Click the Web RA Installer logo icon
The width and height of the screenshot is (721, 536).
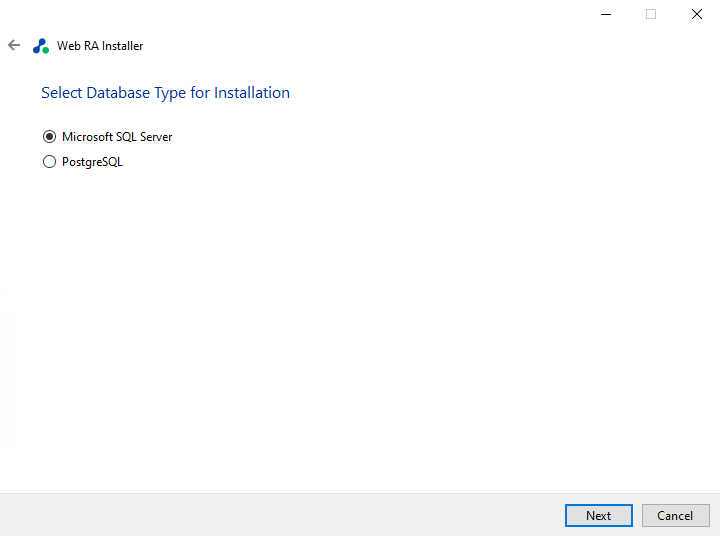(x=41, y=46)
